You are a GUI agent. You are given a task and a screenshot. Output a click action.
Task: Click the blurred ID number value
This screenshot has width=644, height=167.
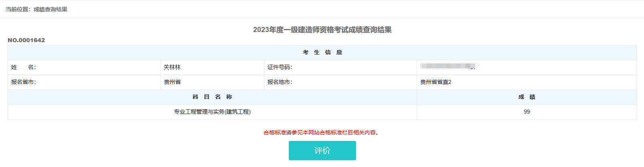coord(448,66)
